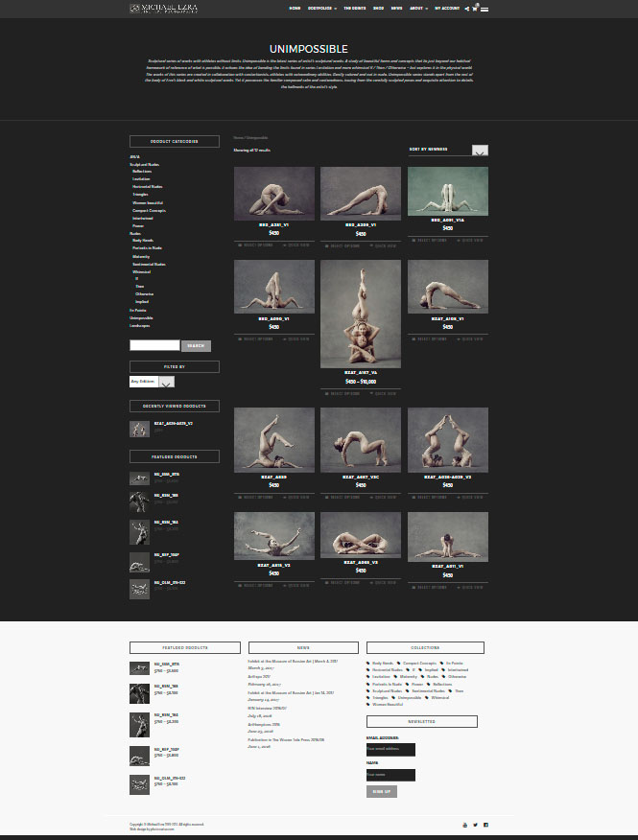
Task: Open The Prints menu item
Action: [x=354, y=9]
